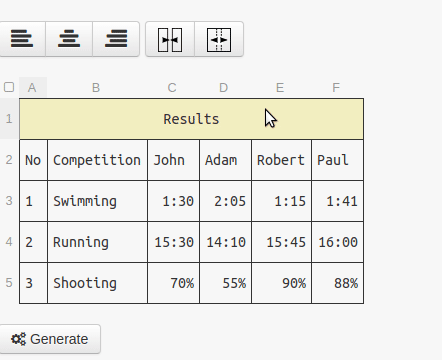Select row 3 header

coord(9,201)
